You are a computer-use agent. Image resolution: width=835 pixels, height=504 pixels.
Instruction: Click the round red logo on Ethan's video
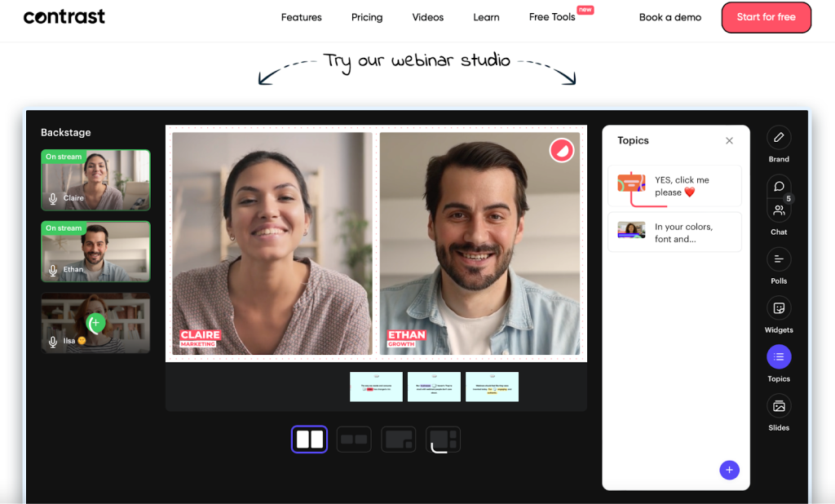point(561,150)
